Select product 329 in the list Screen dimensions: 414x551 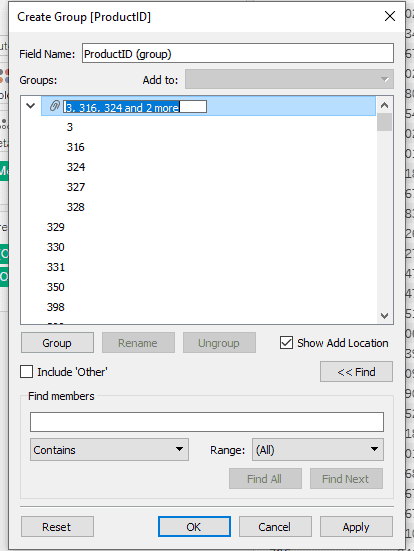tap(56, 227)
